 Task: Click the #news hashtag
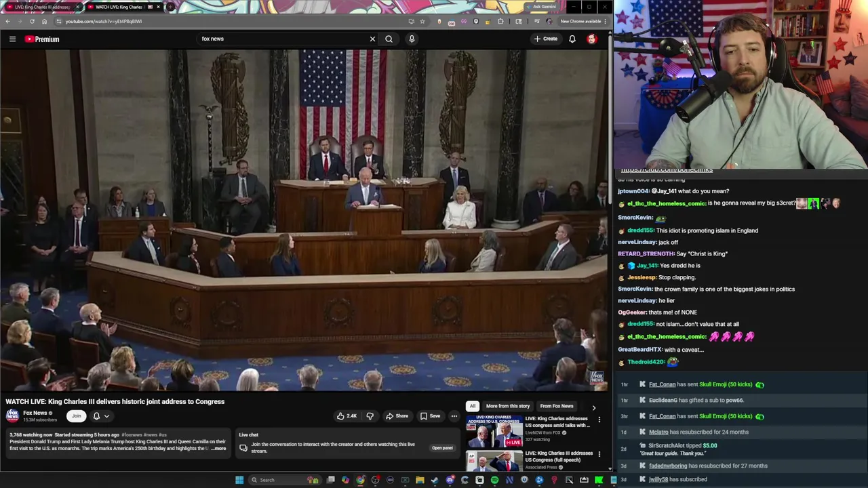pyautogui.click(x=151, y=434)
